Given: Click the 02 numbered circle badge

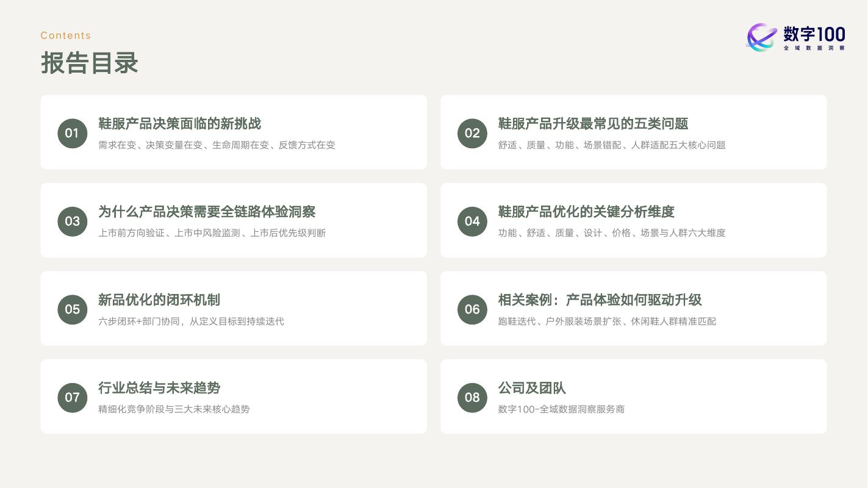Looking at the screenshot, I should pyautogui.click(x=473, y=133).
